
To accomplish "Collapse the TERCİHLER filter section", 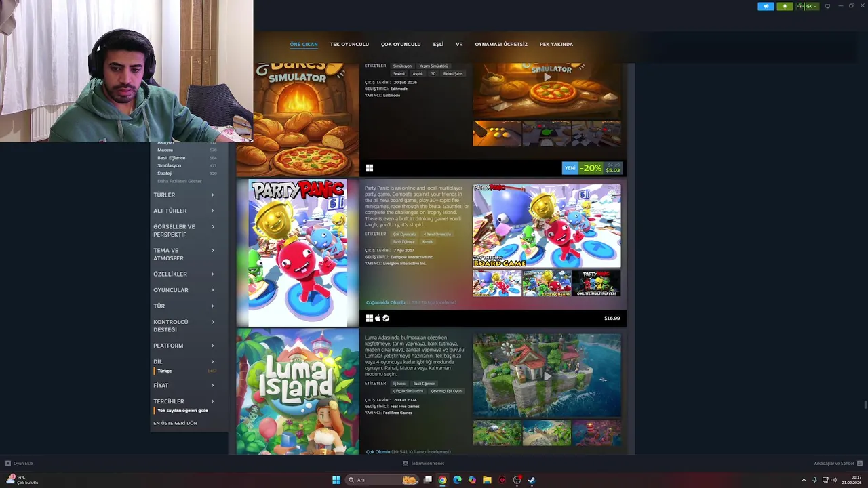I will [x=184, y=401].
